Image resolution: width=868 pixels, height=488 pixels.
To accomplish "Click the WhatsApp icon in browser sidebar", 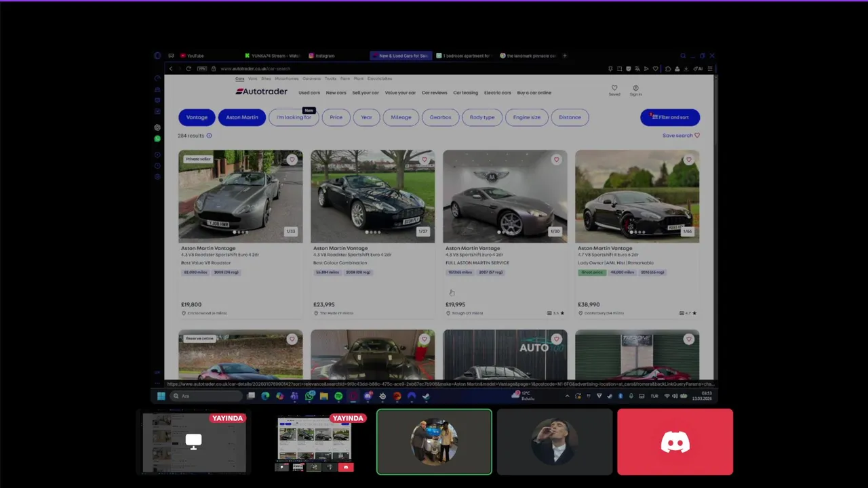I will (157, 138).
